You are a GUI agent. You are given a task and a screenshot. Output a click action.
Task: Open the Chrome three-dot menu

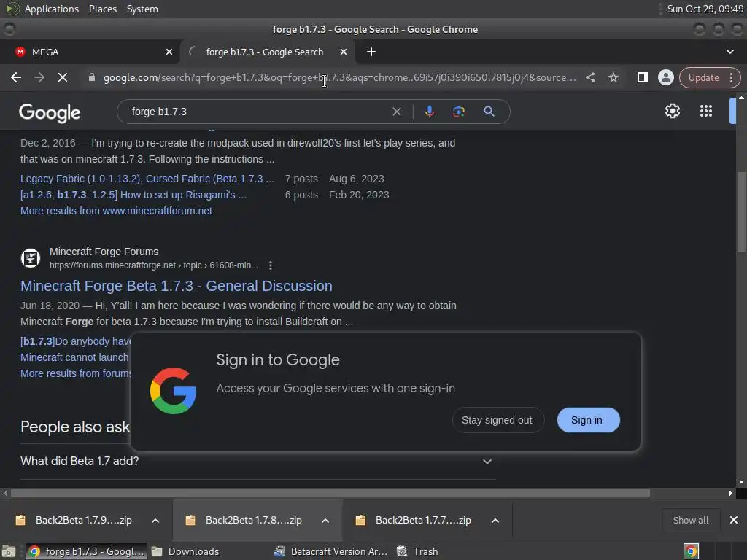(x=731, y=77)
